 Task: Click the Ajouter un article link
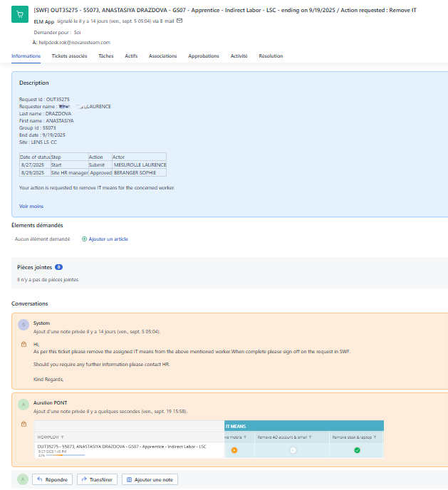pyautogui.click(x=108, y=239)
